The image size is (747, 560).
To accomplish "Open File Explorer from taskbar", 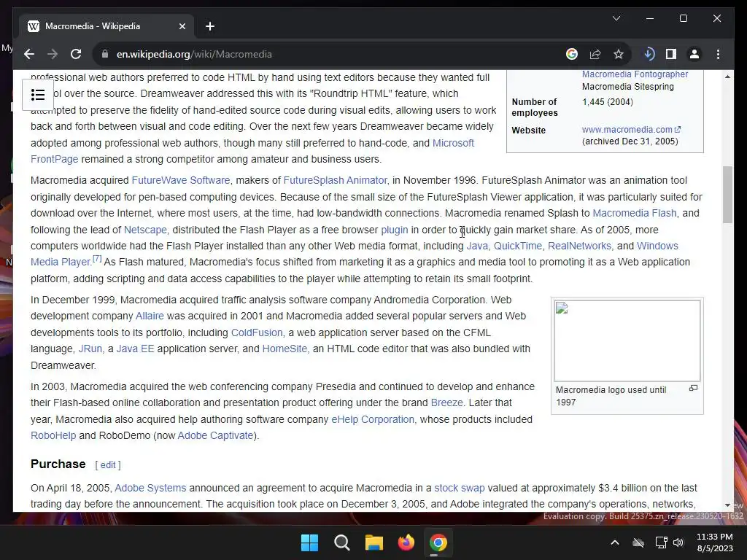I will pos(374,542).
